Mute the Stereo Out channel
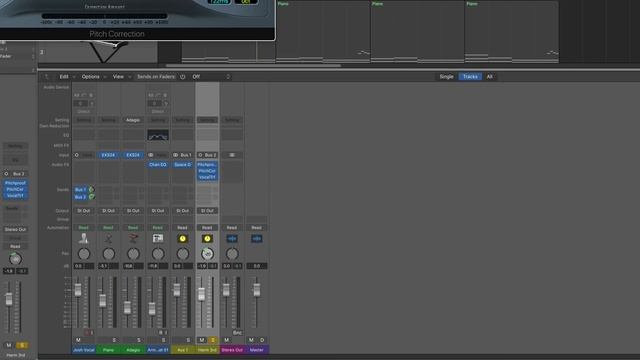This screenshot has width=640, height=360. click(x=227, y=340)
